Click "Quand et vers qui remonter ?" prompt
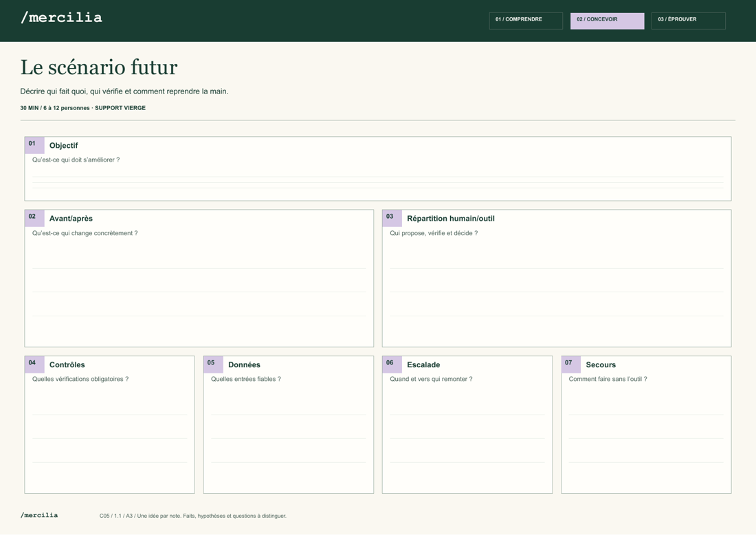Screen dimensions: 756x535 point(431,379)
